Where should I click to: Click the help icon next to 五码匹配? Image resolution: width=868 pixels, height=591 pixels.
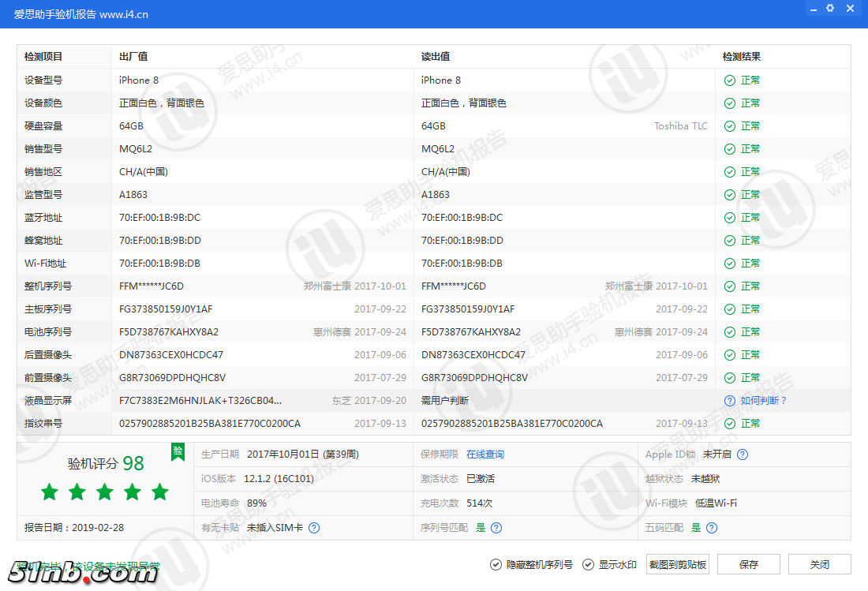pos(711,527)
